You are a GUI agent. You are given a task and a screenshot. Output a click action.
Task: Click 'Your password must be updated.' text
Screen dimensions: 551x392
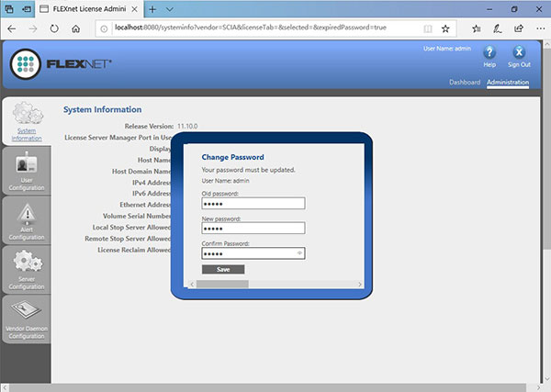[x=249, y=170]
